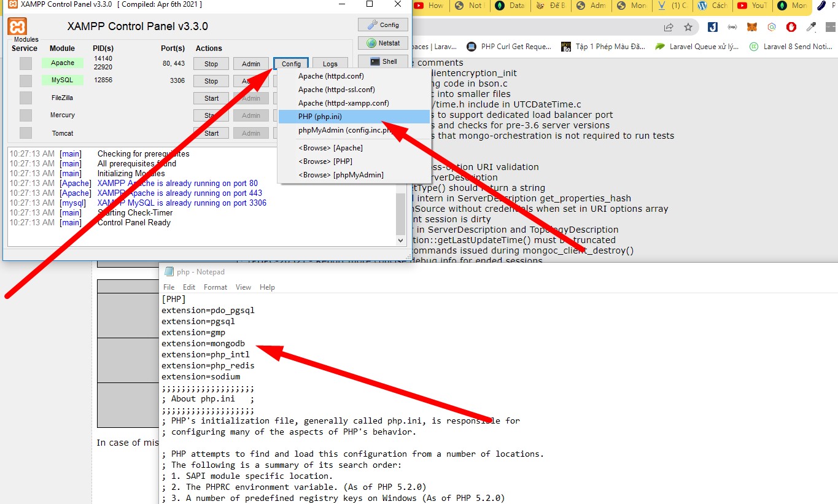Open the PHP Curl Get Reque... bookmark
Viewport: 838px width, 504px height.
(509, 46)
